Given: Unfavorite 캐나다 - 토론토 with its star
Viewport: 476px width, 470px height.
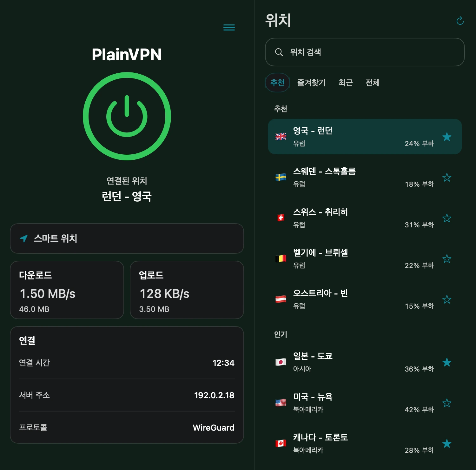Looking at the screenshot, I should click(x=447, y=443).
